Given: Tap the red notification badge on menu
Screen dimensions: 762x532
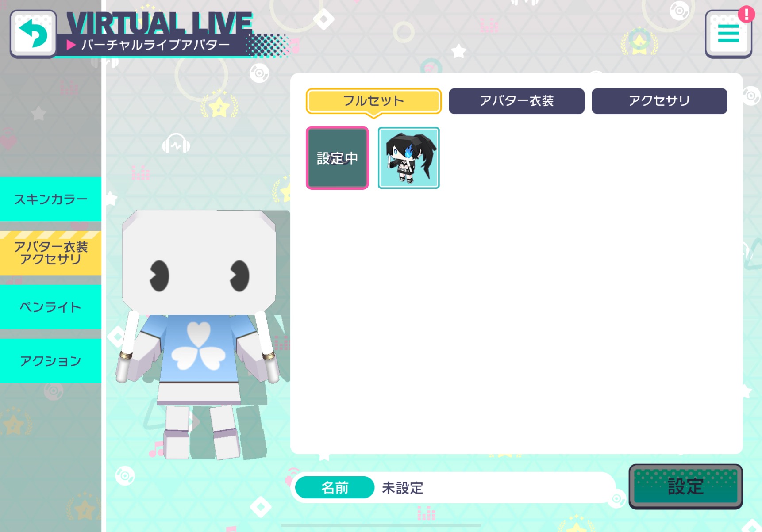Looking at the screenshot, I should 746,14.
